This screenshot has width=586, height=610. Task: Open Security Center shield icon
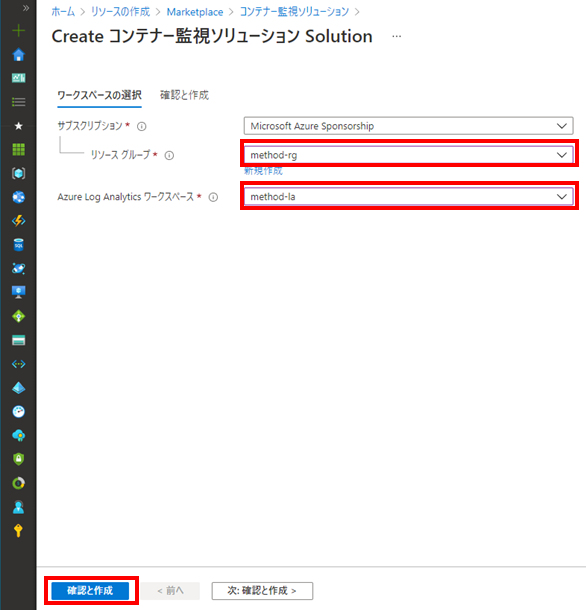coord(19,459)
